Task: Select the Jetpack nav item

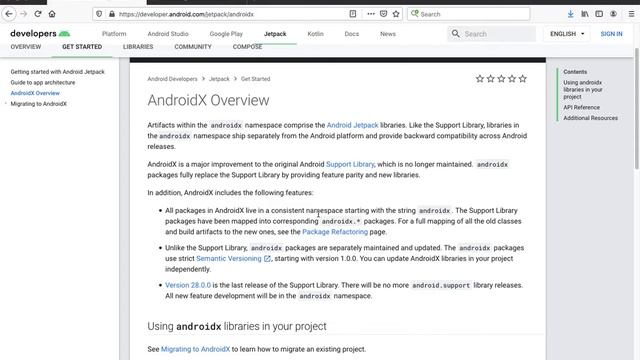Action: pyautogui.click(x=275, y=34)
